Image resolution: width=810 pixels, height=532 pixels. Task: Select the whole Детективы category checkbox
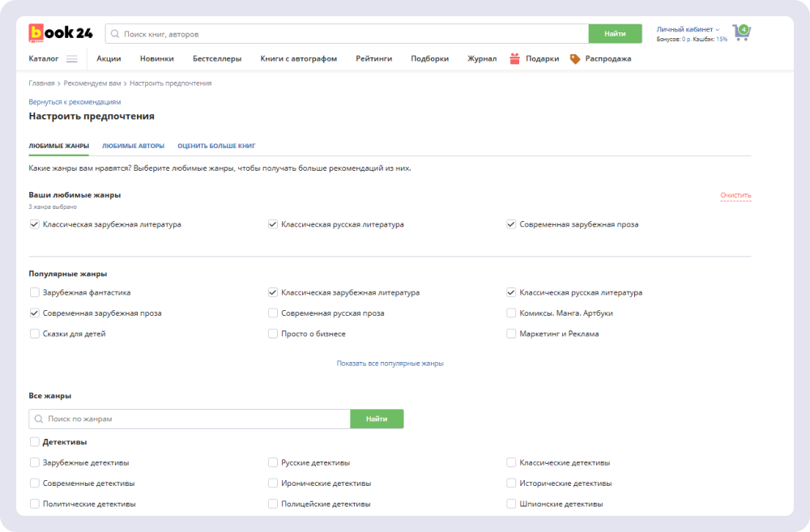pos(34,442)
